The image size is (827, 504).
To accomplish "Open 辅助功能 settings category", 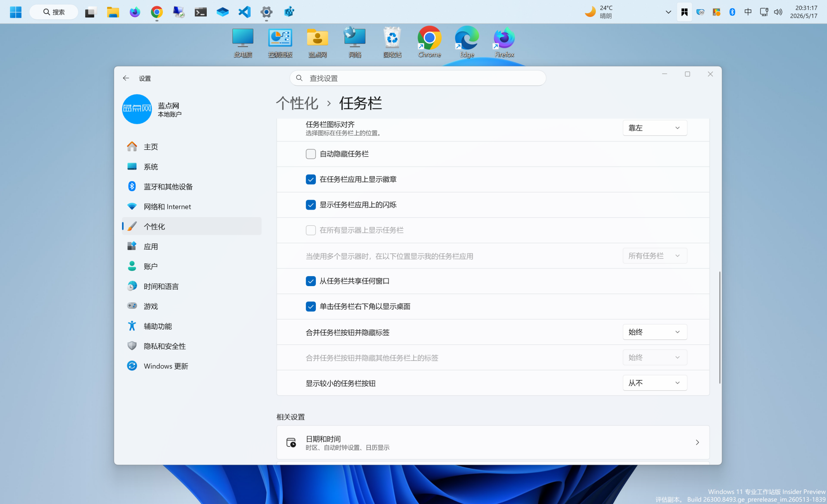I will pos(191,326).
